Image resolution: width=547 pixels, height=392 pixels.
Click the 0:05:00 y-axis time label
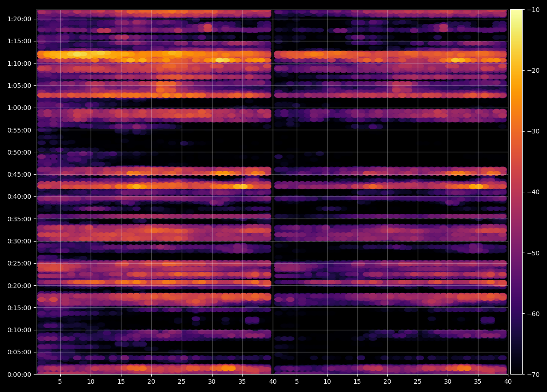click(x=19, y=352)
